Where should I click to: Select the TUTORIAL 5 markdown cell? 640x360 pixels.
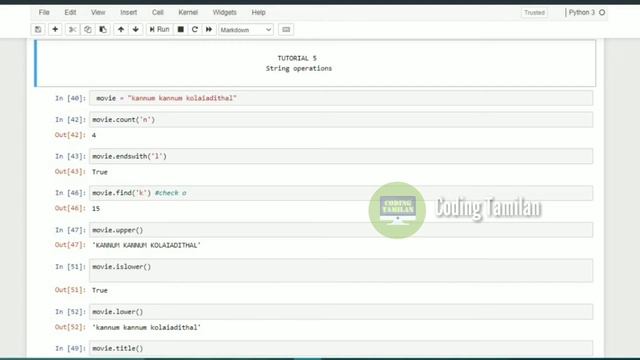coord(315,63)
